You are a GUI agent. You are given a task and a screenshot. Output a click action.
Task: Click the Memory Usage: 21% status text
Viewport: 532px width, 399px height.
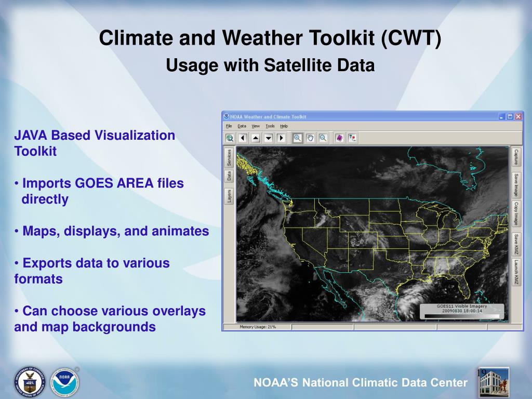click(x=258, y=327)
